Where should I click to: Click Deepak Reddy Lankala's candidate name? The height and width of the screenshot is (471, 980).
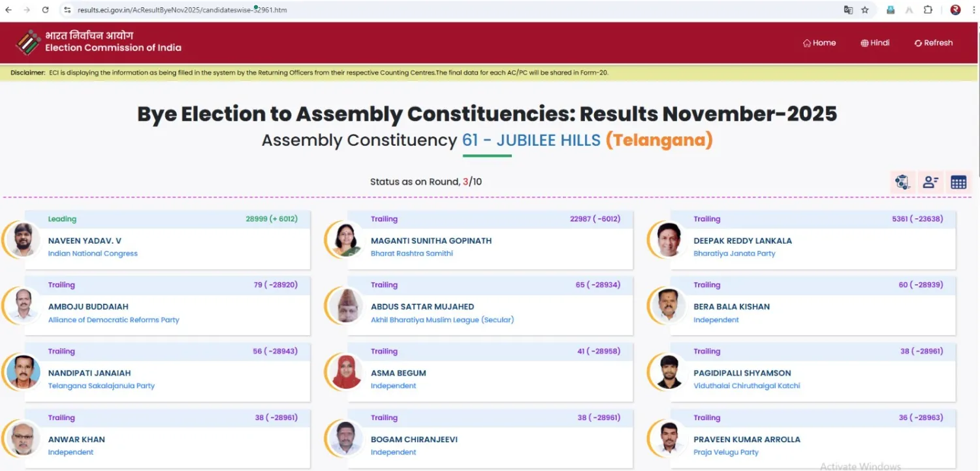742,240
